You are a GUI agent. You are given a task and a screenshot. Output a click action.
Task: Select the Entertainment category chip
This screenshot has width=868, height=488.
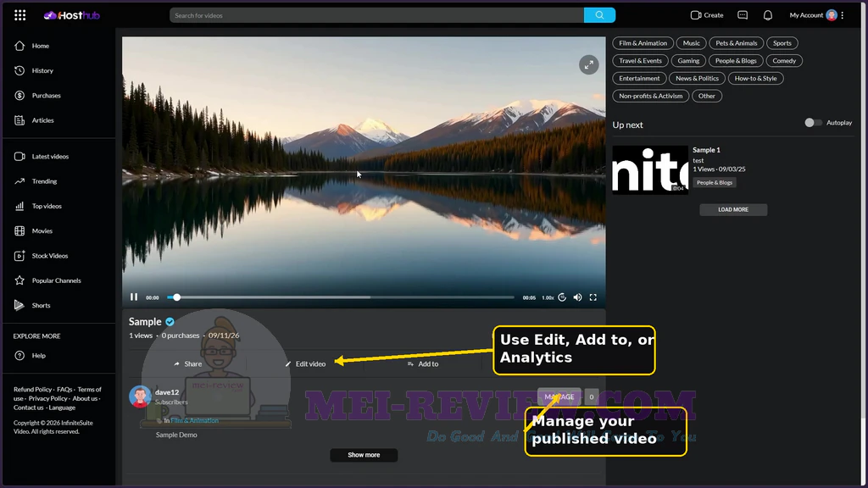click(639, 79)
